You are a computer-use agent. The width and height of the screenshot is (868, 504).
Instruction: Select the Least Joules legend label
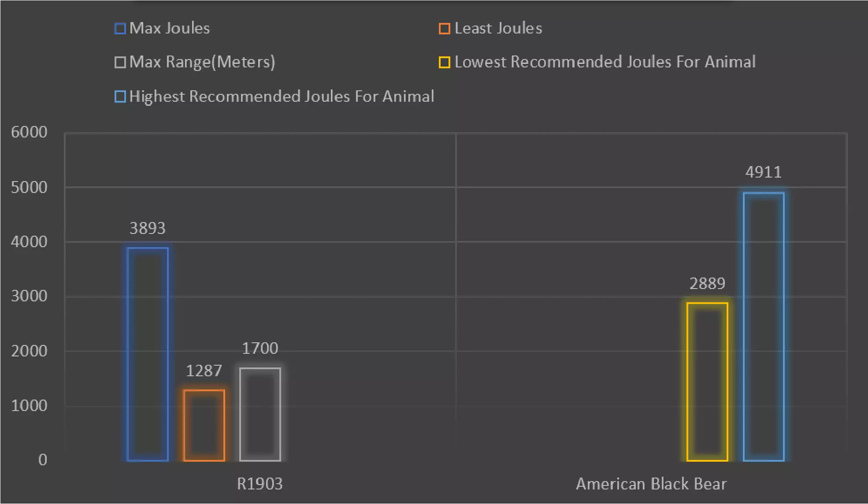498,28
